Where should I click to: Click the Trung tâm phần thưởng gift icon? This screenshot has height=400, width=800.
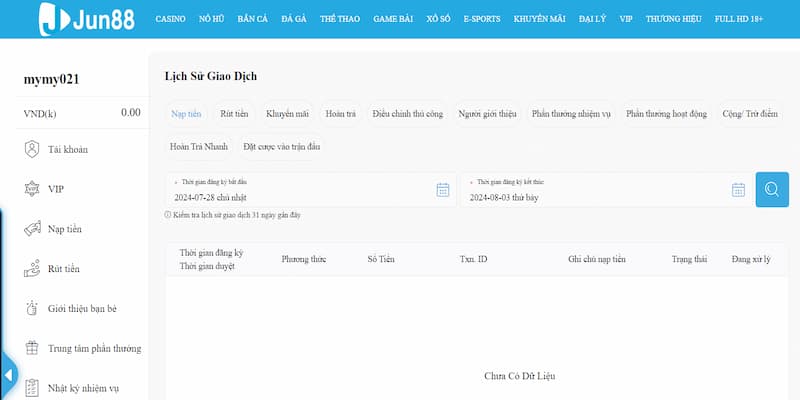(x=32, y=348)
